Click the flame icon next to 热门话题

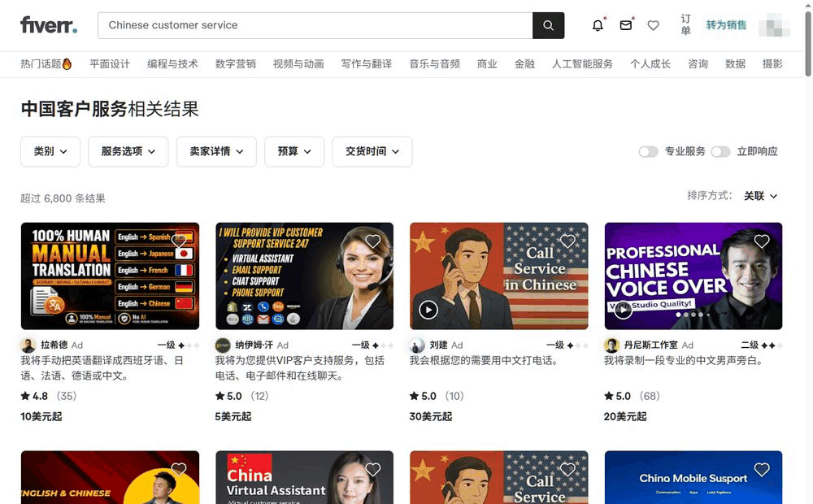pyautogui.click(x=67, y=63)
